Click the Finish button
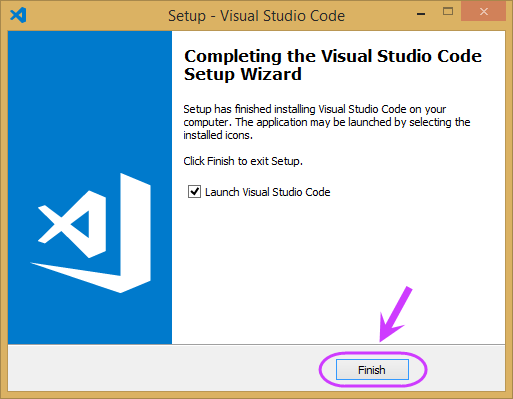This screenshot has width=513, height=399. 372,370
